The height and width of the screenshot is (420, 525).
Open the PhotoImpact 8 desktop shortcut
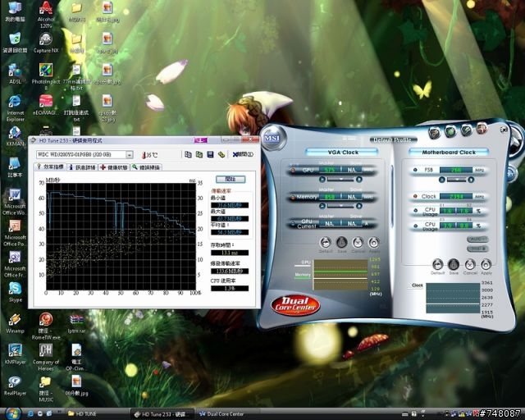46,76
